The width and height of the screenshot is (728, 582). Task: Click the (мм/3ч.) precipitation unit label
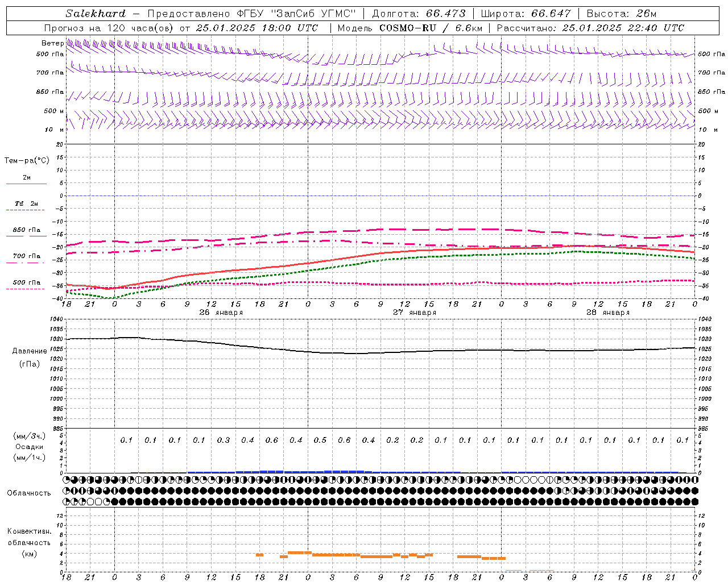30,436
